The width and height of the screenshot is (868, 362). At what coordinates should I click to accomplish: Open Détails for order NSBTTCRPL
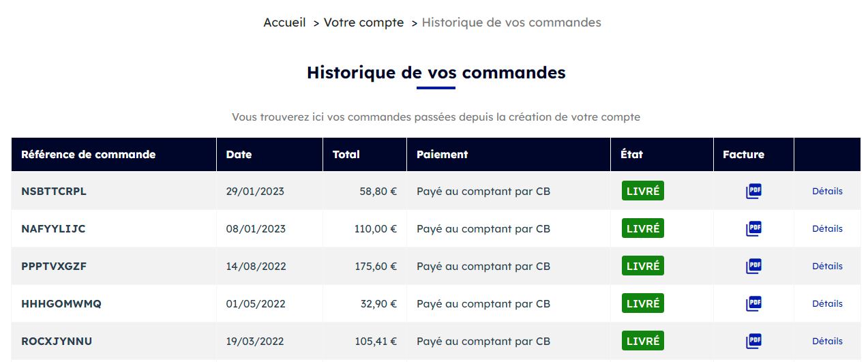(x=827, y=192)
